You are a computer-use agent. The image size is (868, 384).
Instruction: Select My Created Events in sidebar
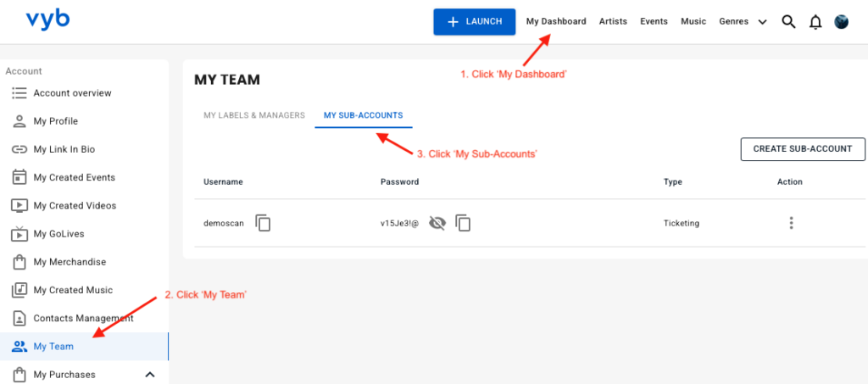coord(74,177)
